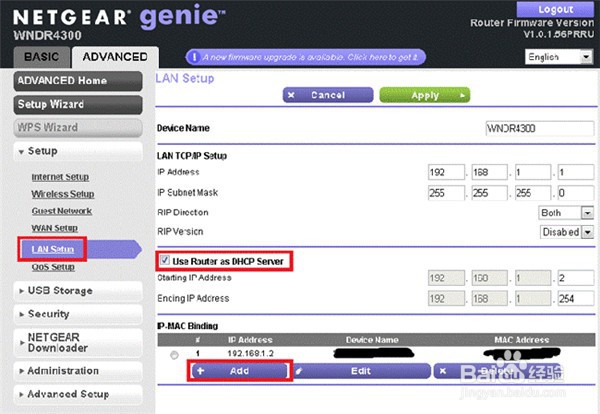The image size is (600, 414).
Task: Collapse the Setup section
Action: pos(78,151)
